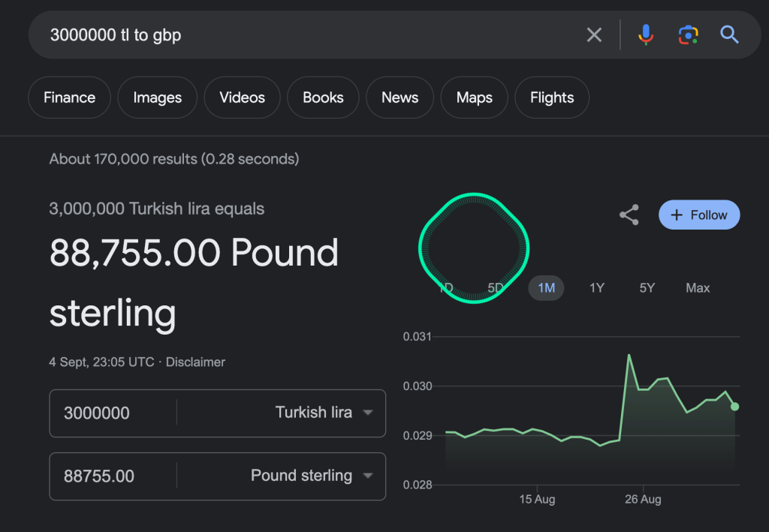Click the 4 Sept, 23:05 UTC timestamp
The height and width of the screenshot is (532, 769).
click(x=101, y=362)
